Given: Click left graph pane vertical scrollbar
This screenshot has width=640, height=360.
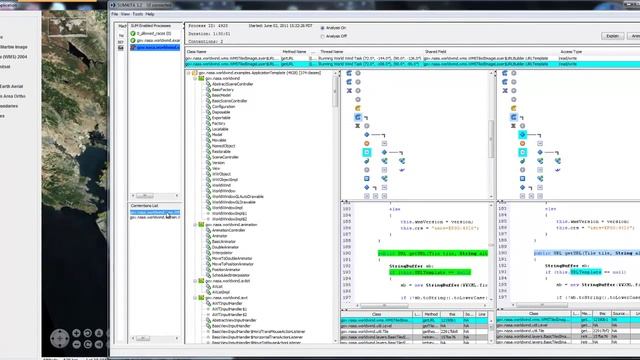Looking at the screenshot, I should pos(491,139).
